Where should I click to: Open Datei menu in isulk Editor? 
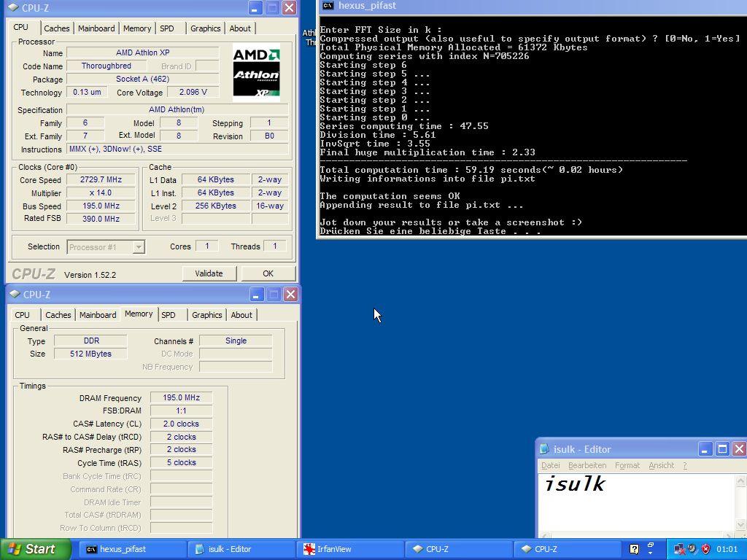pyautogui.click(x=551, y=465)
